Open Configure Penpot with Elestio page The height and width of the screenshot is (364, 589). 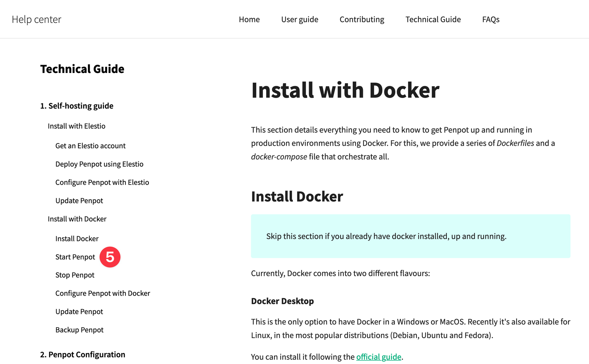pyautogui.click(x=102, y=182)
